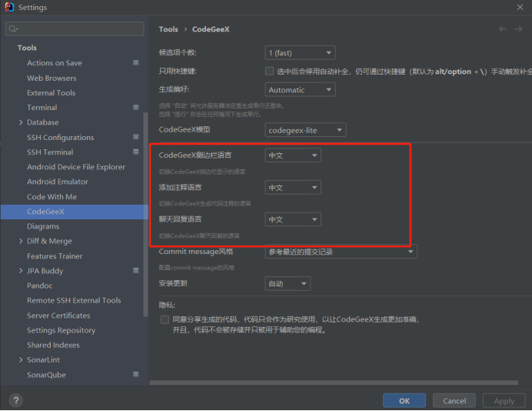
Task: Click the Tools category header in tree
Action: point(27,48)
